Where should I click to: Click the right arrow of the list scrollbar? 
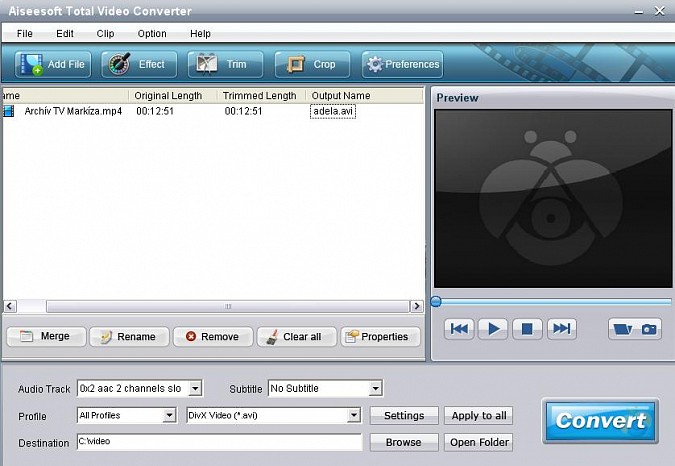point(416,306)
